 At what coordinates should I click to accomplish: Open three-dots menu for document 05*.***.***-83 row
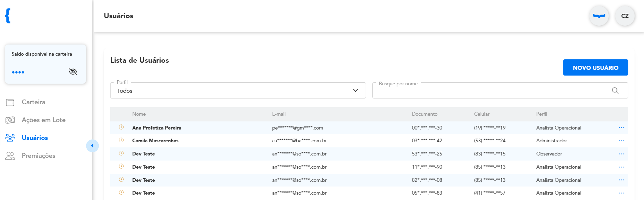(621, 193)
